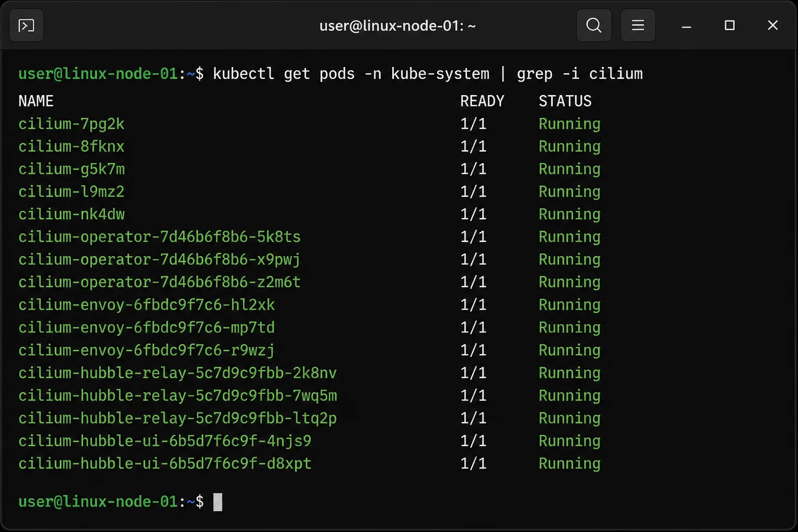The width and height of the screenshot is (798, 532).
Task: Click Running status of hubble-relay pod 7wq5m
Action: click(x=569, y=396)
